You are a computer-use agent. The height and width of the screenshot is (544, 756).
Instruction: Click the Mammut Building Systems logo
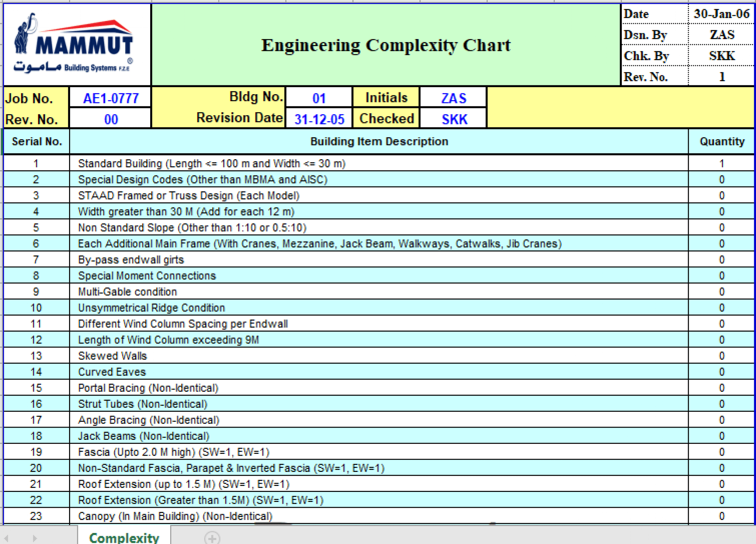pos(74,44)
